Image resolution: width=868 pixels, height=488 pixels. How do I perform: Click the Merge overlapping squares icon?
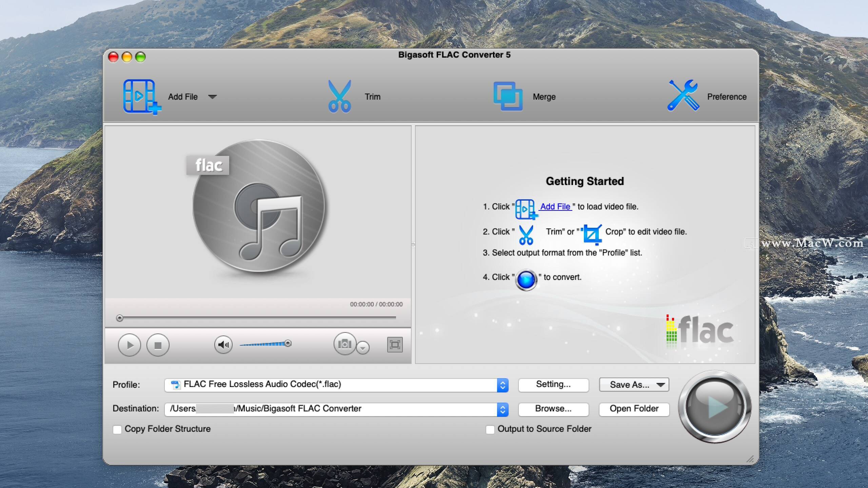coord(508,96)
